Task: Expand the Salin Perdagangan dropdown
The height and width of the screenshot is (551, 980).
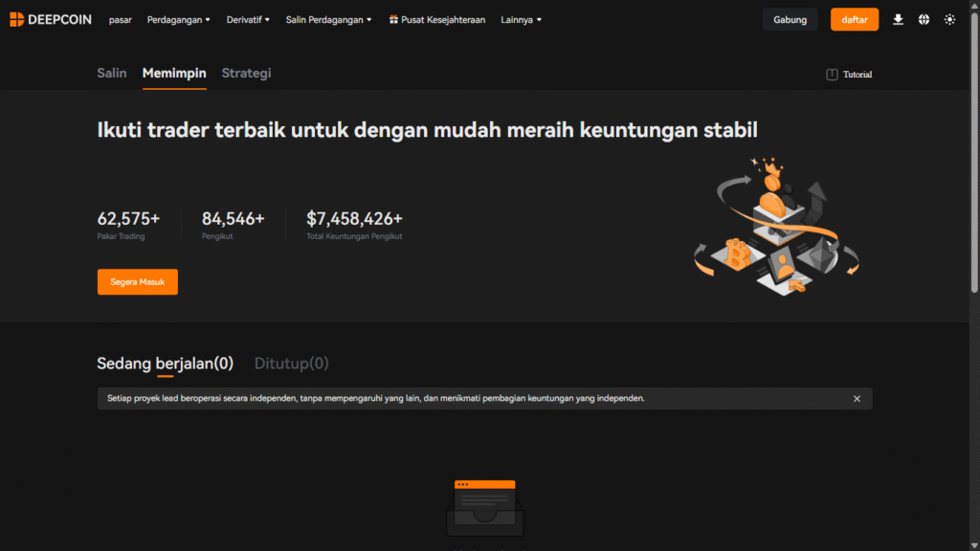Action: [x=327, y=19]
